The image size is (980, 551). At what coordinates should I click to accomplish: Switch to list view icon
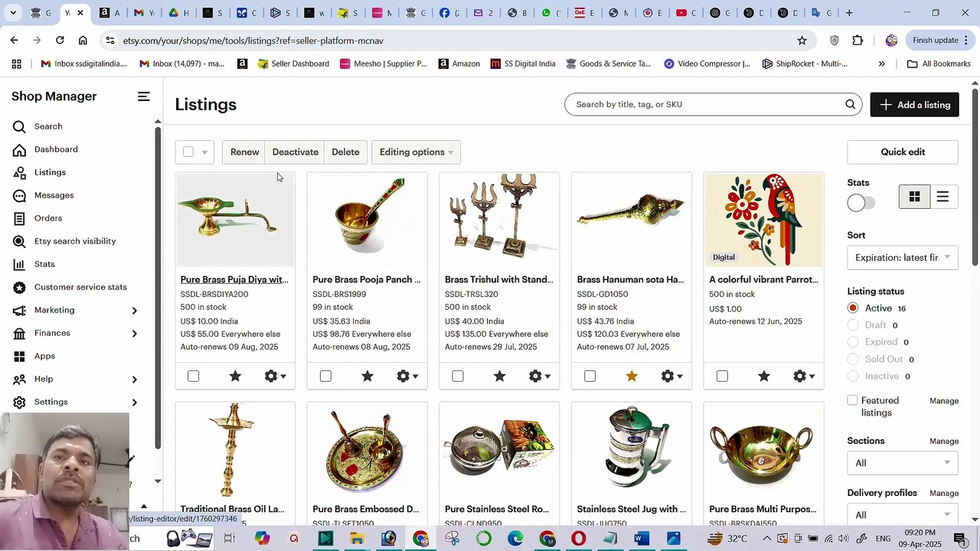942,197
